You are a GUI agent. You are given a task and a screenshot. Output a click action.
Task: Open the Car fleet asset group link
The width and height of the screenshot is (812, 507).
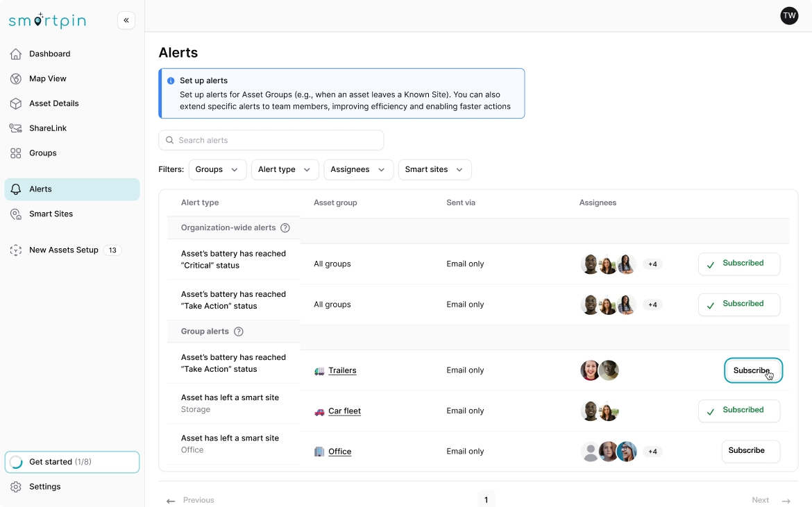(344, 411)
